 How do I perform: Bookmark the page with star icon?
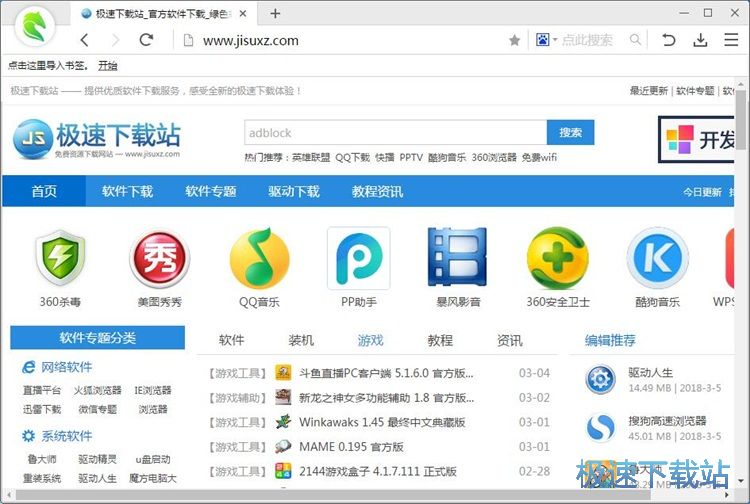click(x=514, y=40)
